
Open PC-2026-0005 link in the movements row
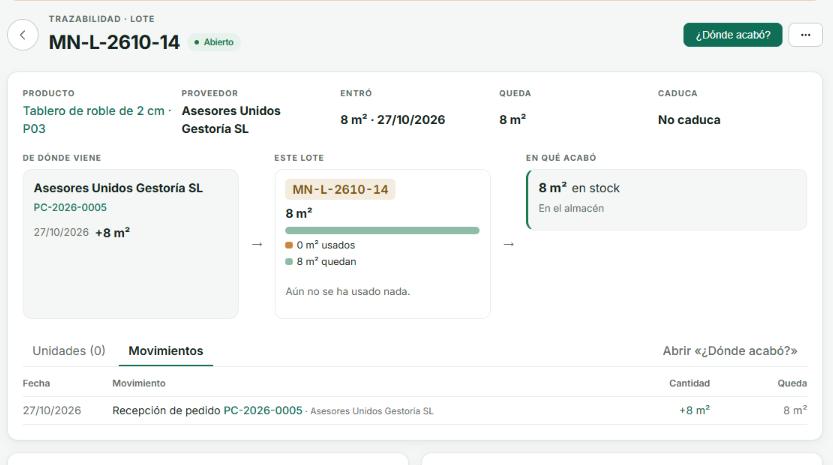pyautogui.click(x=263, y=410)
